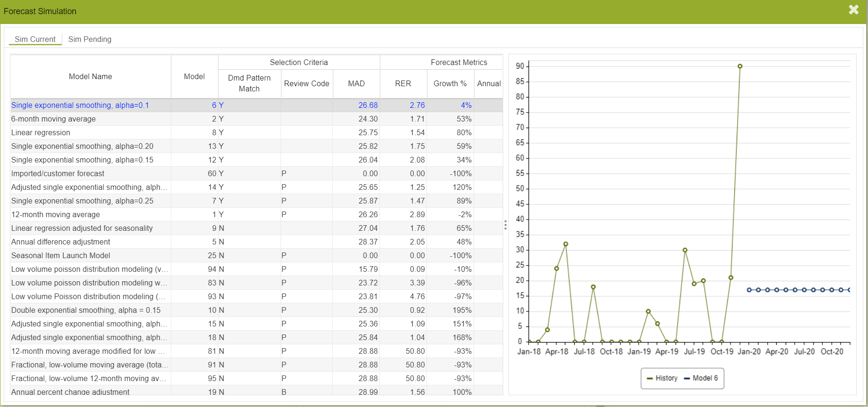Pick Double exponential smoothing, alpha = 0.15

(x=86, y=310)
